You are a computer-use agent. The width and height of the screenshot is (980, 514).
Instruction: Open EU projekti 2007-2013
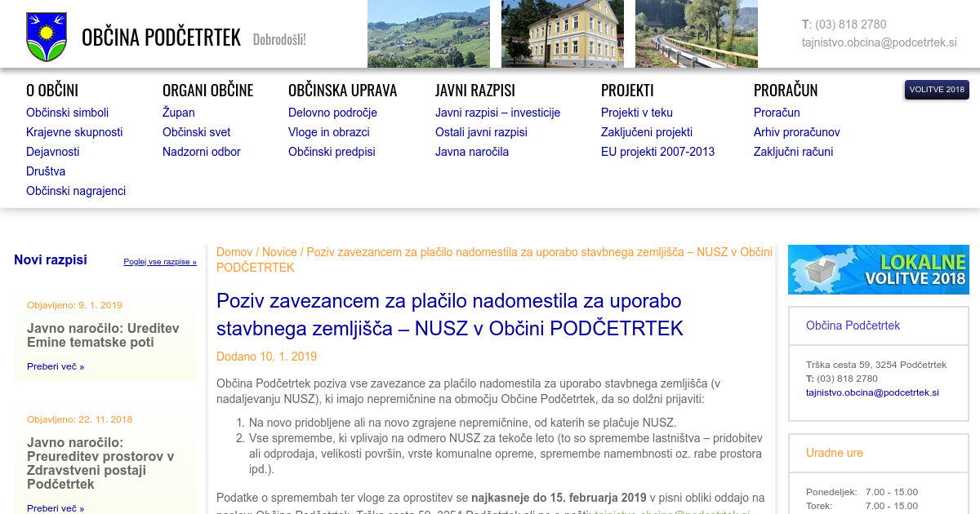pos(657,152)
